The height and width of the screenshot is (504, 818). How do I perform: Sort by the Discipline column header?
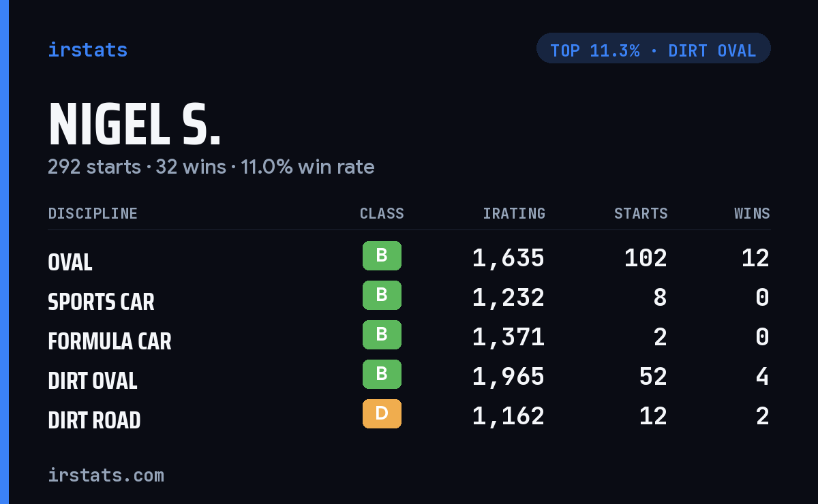93,214
